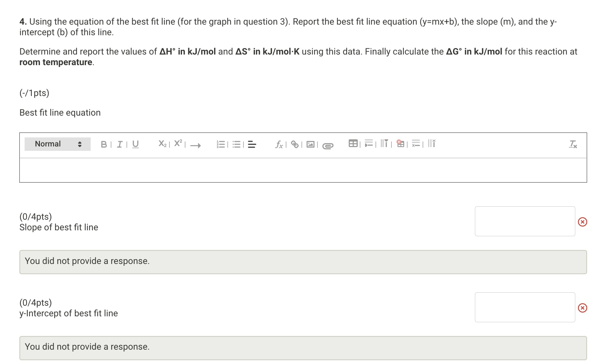Attach a file using the paperclip icon
The height and width of the screenshot is (364, 608).
pyautogui.click(x=327, y=145)
